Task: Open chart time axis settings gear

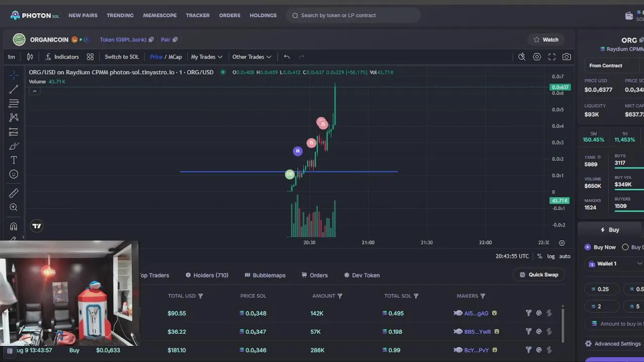Action: [x=562, y=243]
